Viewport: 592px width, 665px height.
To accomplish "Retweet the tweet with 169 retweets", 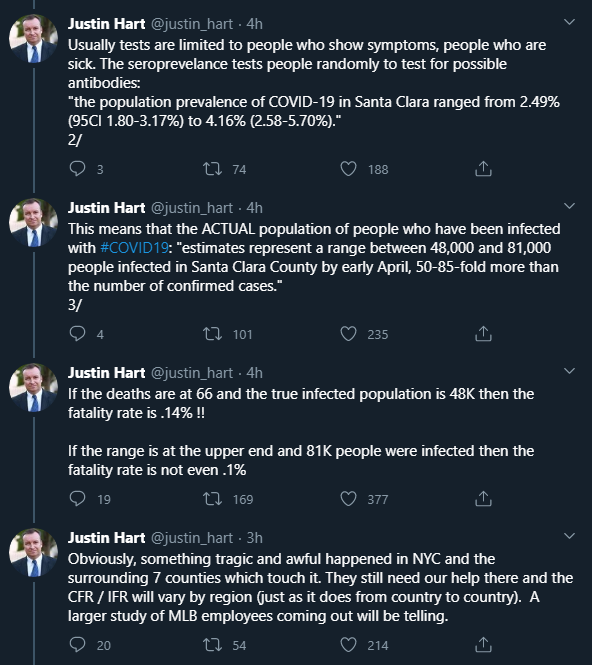I will coord(212,499).
